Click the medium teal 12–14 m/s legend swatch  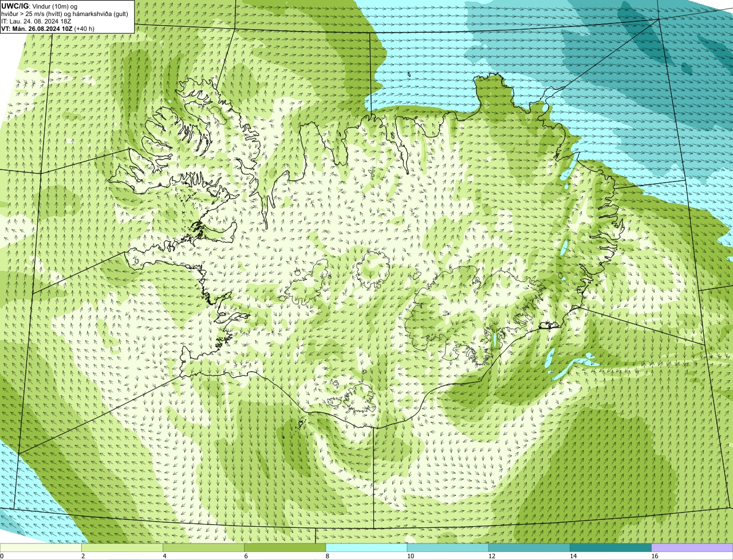pyautogui.click(x=529, y=547)
